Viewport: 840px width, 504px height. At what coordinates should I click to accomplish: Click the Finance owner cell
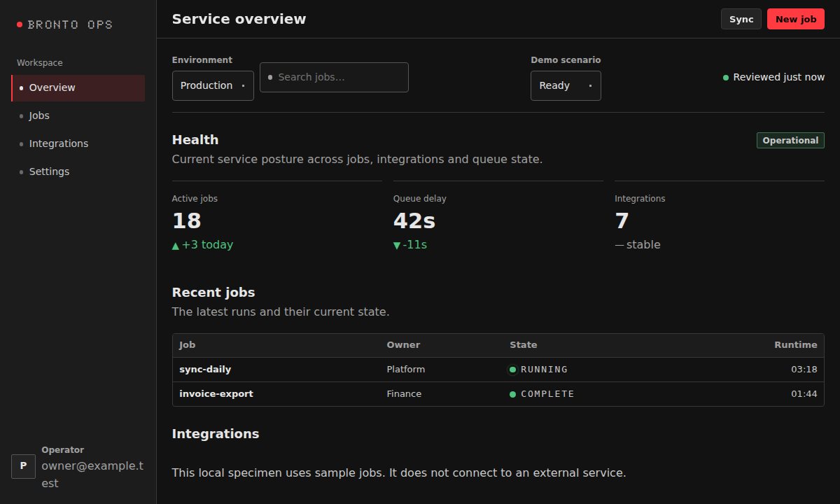click(404, 394)
